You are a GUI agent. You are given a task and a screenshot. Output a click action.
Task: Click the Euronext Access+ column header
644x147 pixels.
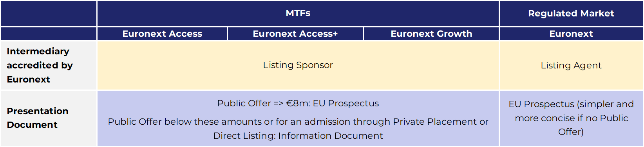tap(295, 34)
